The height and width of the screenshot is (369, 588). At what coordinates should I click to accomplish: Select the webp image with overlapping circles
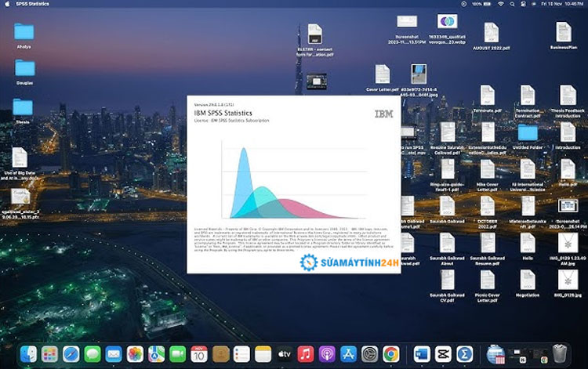447,21
